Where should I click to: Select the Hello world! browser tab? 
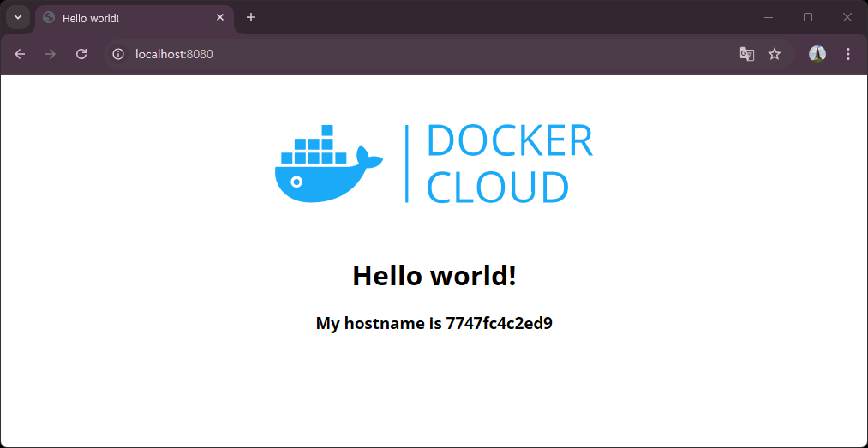[135, 18]
